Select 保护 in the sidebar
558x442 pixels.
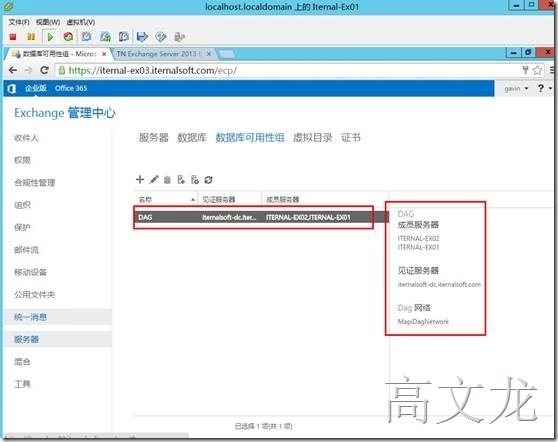coord(22,227)
